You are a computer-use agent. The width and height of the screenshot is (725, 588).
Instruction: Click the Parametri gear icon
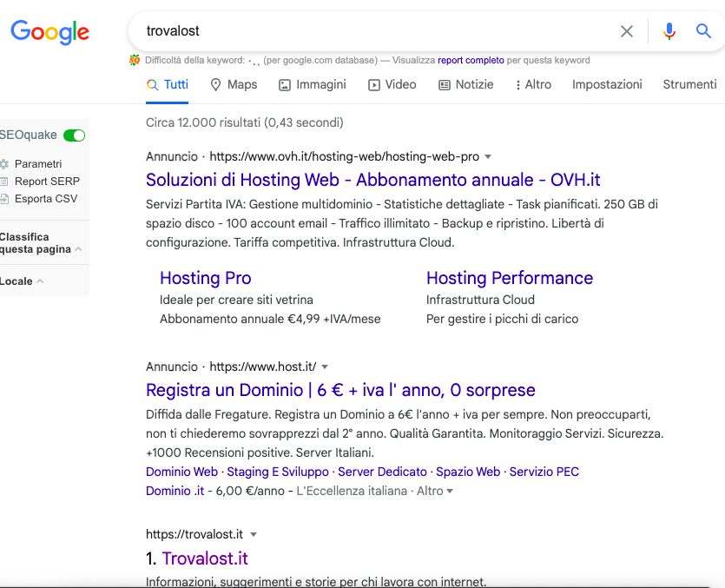(4, 164)
